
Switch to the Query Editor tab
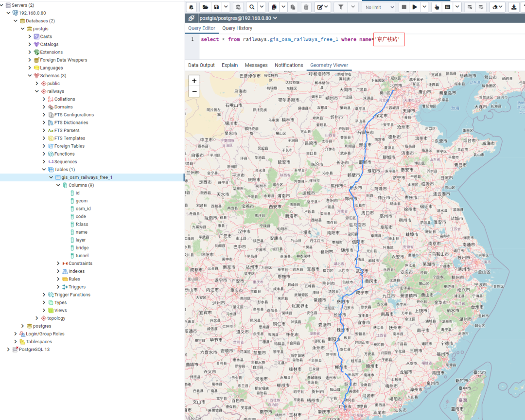pyautogui.click(x=202, y=28)
